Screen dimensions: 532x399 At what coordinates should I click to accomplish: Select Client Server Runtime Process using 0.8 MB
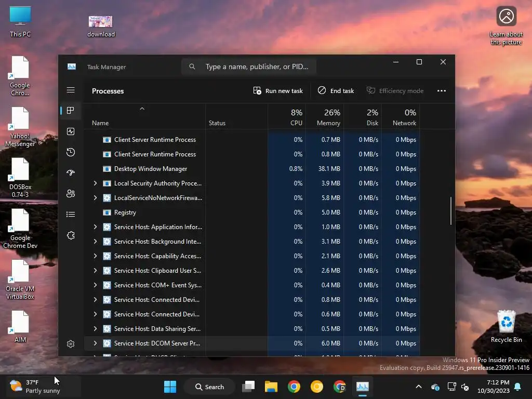[252, 154]
